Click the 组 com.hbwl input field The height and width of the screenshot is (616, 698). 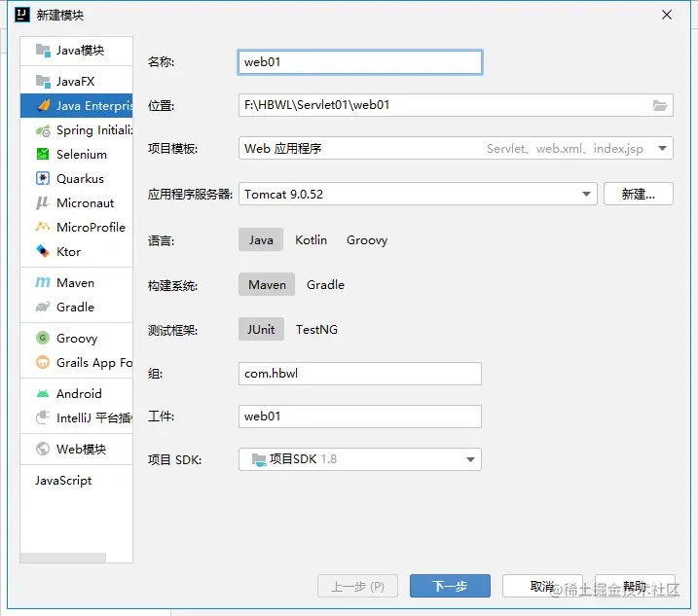tap(360, 374)
